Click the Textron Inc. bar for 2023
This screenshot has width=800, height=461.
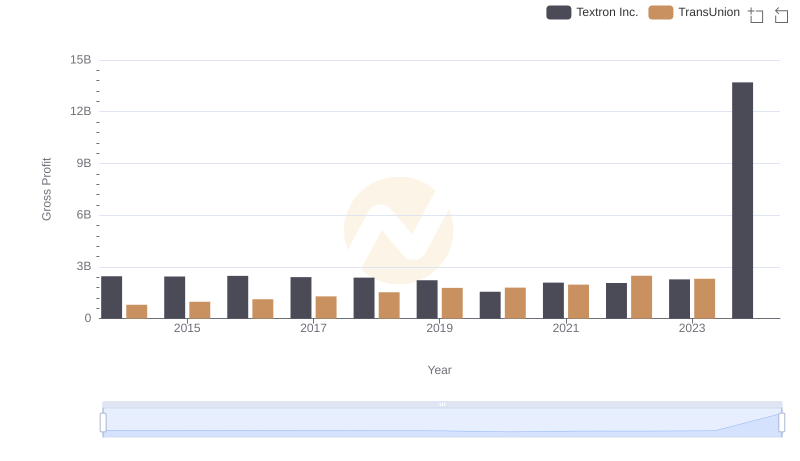click(680, 299)
